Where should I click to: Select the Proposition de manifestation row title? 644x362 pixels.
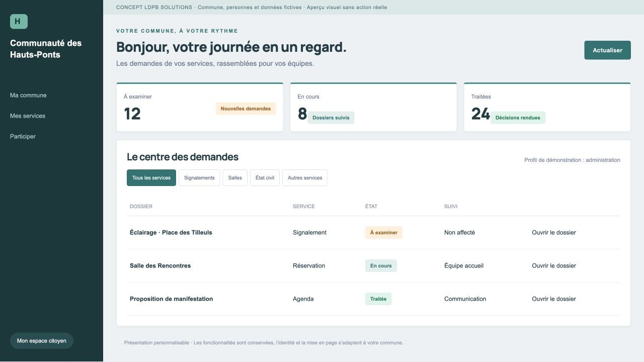tap(171, 299)
